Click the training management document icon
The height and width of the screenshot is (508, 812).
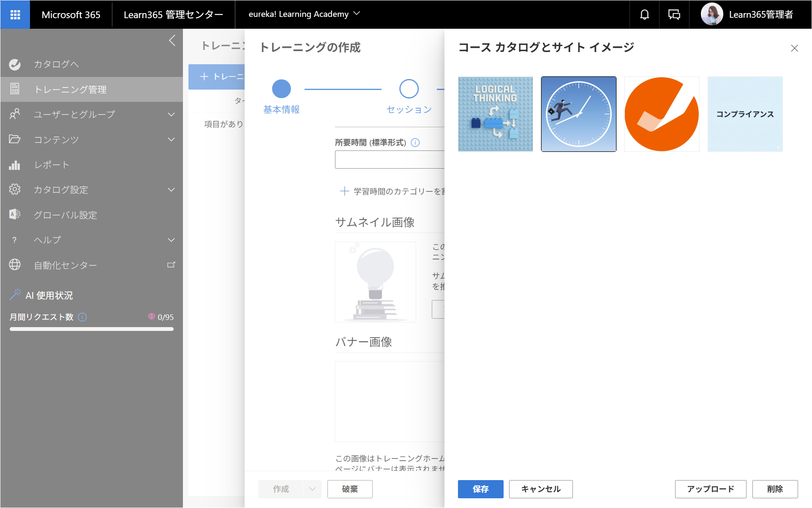(x=15, y=89)
